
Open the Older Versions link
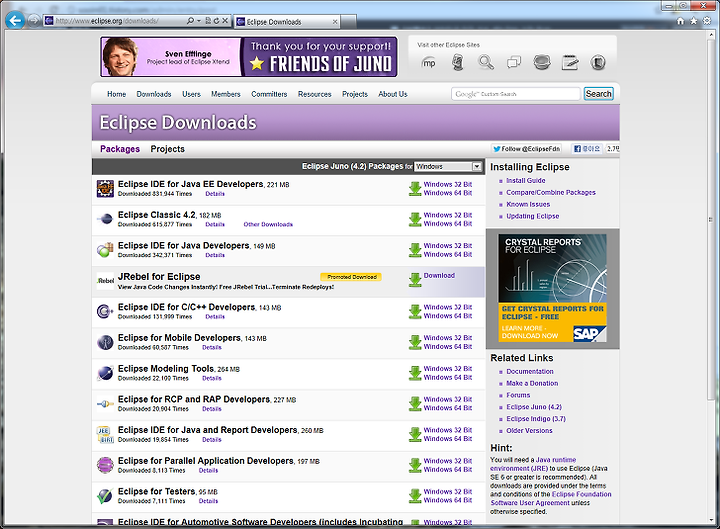(x=529, y=431)
